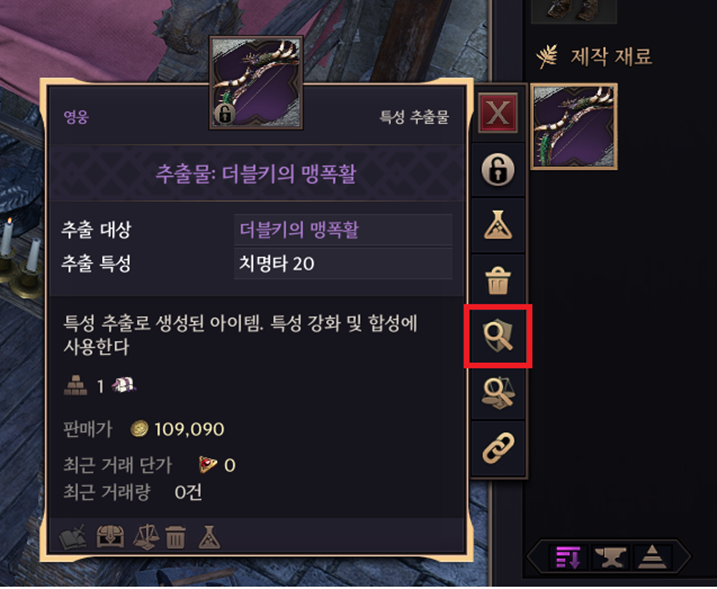Viewport: 717px width, 589px height.
Task: Click the chain link icon
Action: (498, 448)
